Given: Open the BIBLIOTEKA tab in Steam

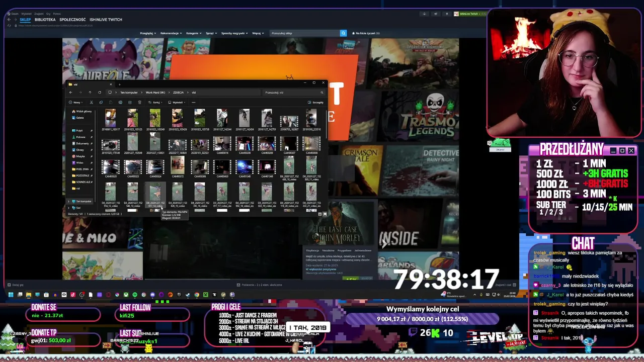Looking at the screenshot, I should click(45, 20).
